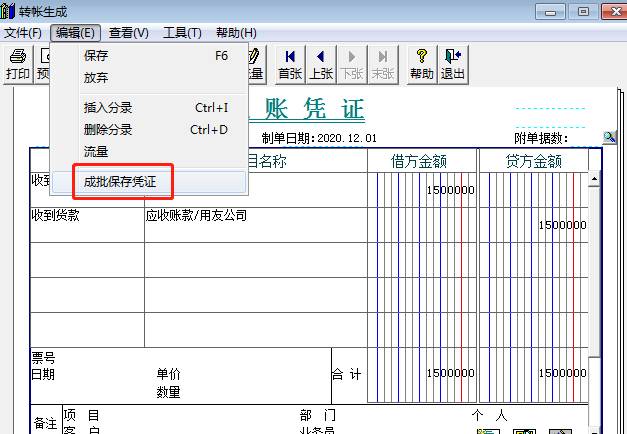Viewport: 627px width, 434px height.
Task: Choose 保存 from the Edit menu
Action: [x=150, y=56]
